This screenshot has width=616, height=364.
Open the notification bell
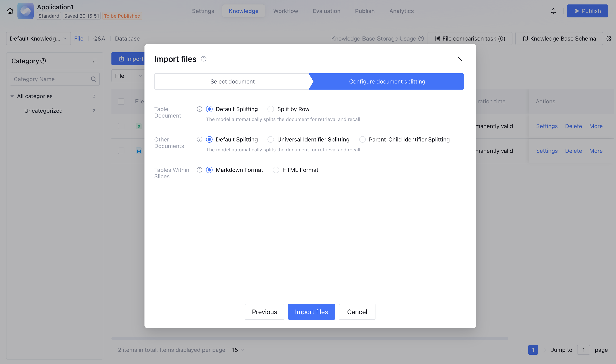point(553,11)
